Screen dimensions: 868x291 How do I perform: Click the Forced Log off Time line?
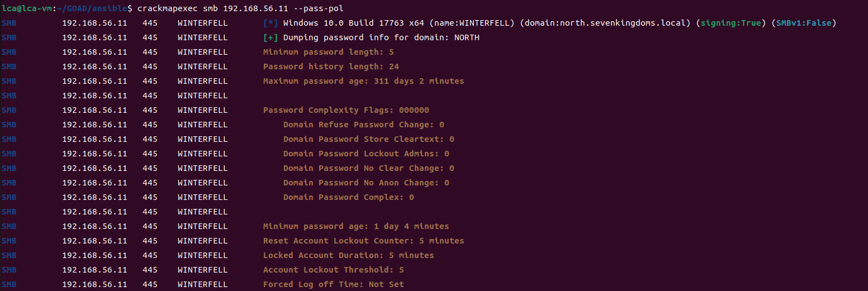334,284
